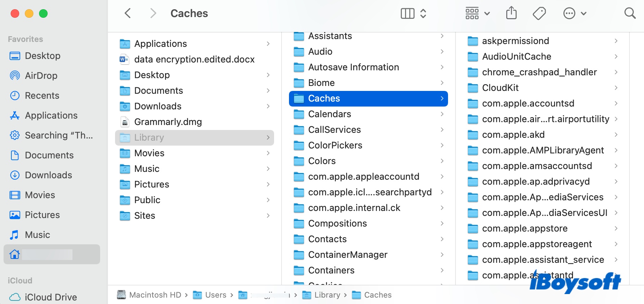Select Recents in the sidebar
The image size is (644, 304).
pyautogui.click(x=42, y=96)
